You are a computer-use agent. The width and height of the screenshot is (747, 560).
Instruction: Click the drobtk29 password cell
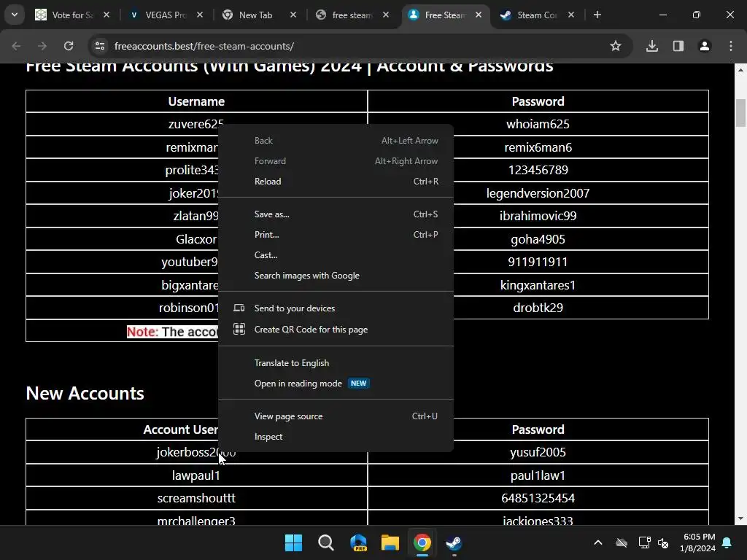point(538,308)
